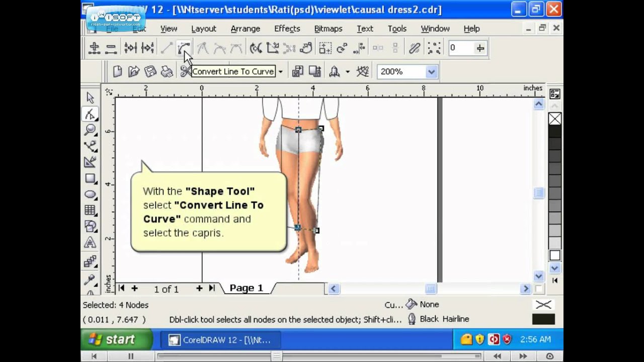The width and height of the screenshot is (644, 362).
Task: Switch to the Page 1 tab
Action: pyautogui.click(x=246, y=288)
